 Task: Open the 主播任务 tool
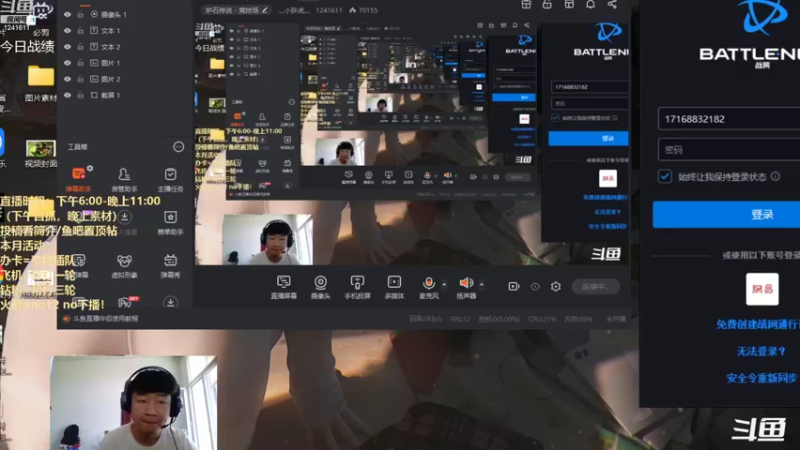170,180
